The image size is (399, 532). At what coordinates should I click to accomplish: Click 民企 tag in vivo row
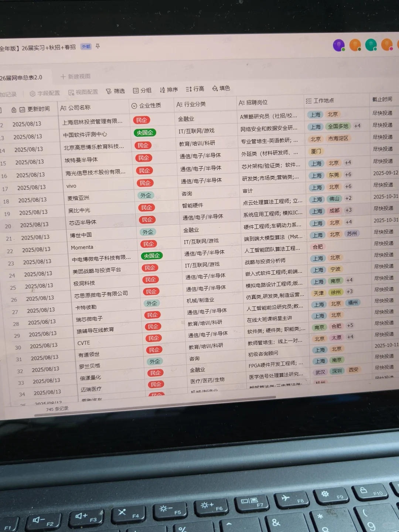pyautogui.click(x=145, y=183)
